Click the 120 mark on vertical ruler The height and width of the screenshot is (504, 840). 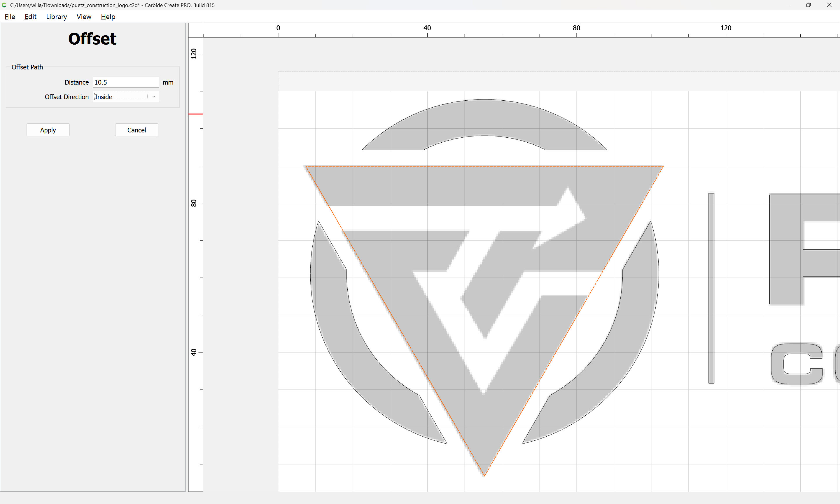(194, 54)
